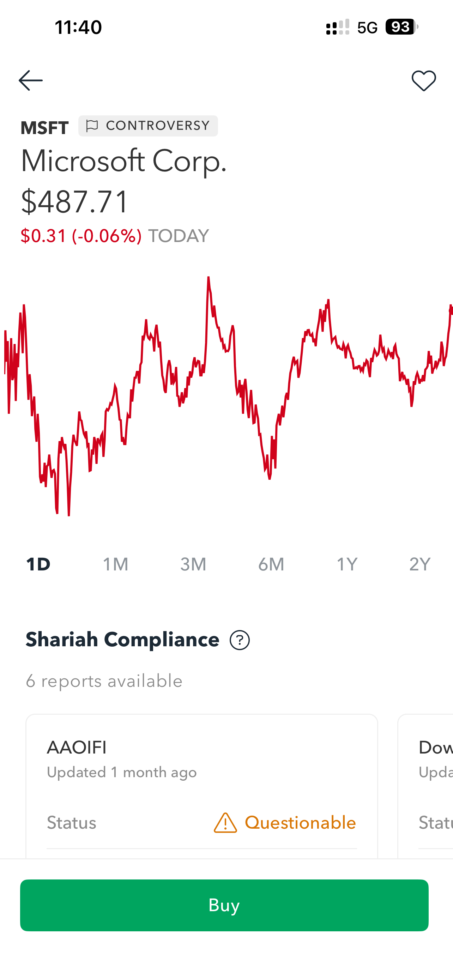This screenshot has width=453, height=980.
Task: Switch chart to 3M range
Action: click(193, 564)
